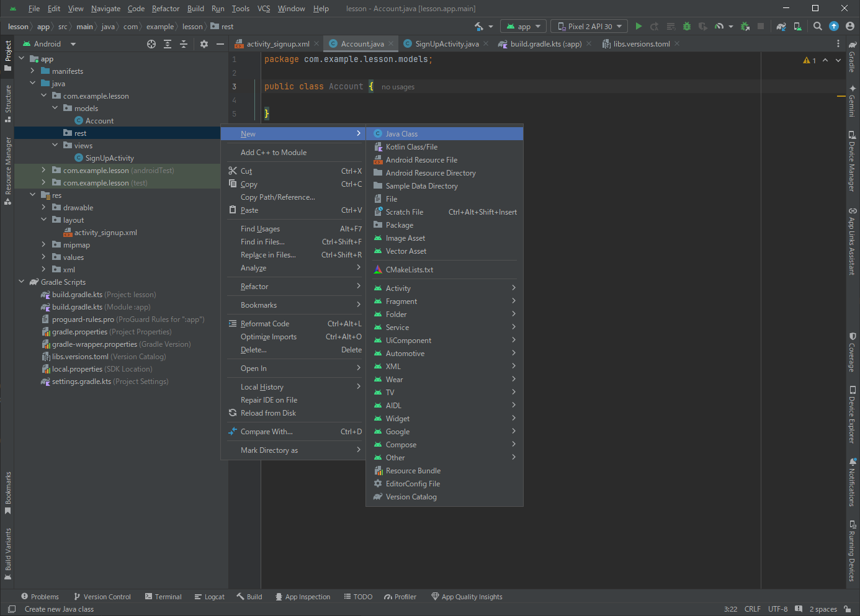This screenshot has height=616, width=860.
Task: Open Notifications side panel
Action: click(x=853, y=482)
